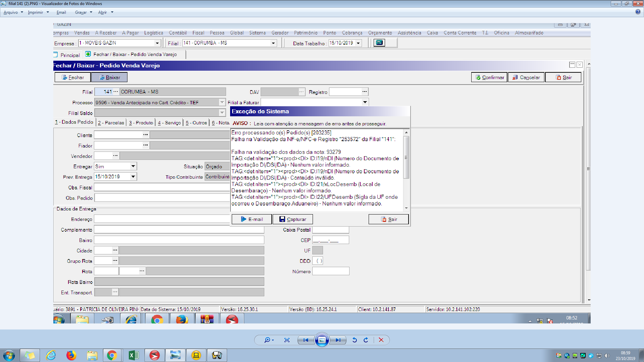Choose Email in the viewer toolbar
This screenshot has width=644, height=362.
tap(61, 12)
